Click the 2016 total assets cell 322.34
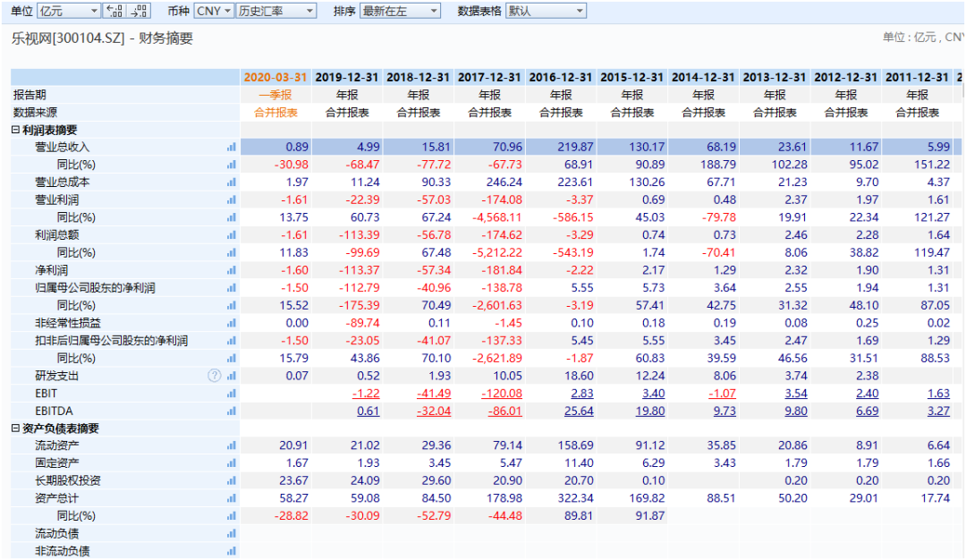This screenshot has width=966, height=560. [561, 498]
